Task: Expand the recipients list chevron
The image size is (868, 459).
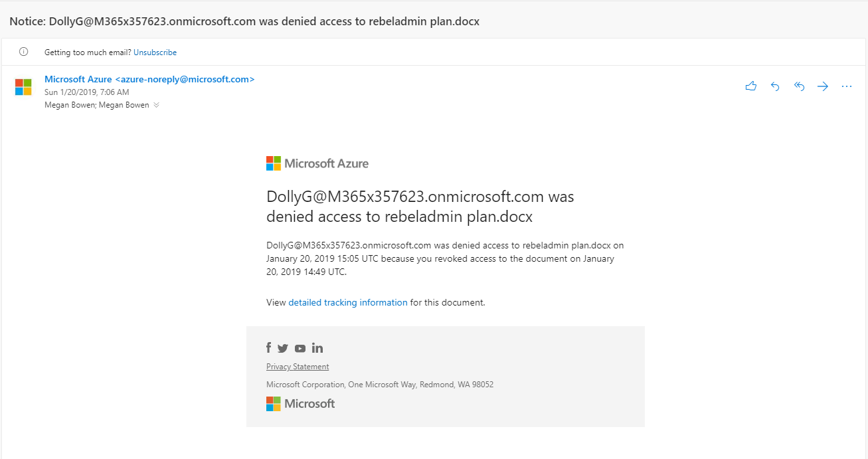Action: coord(156,105)
